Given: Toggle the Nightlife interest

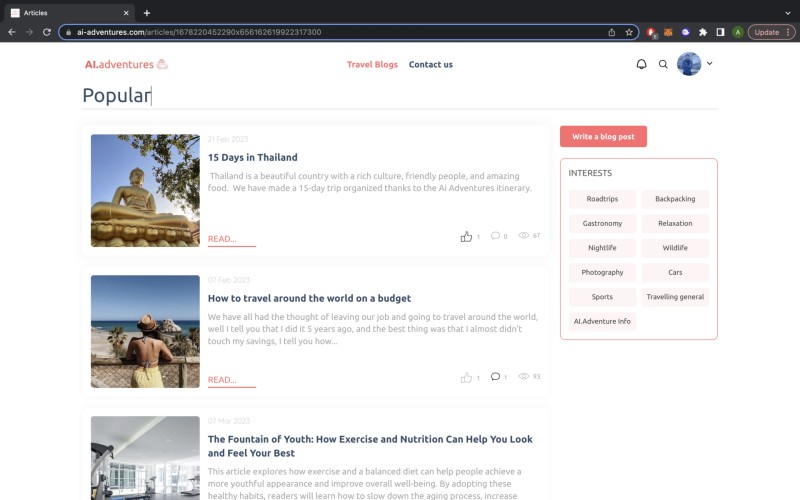Looking at the screenshot, I should 602,248.
